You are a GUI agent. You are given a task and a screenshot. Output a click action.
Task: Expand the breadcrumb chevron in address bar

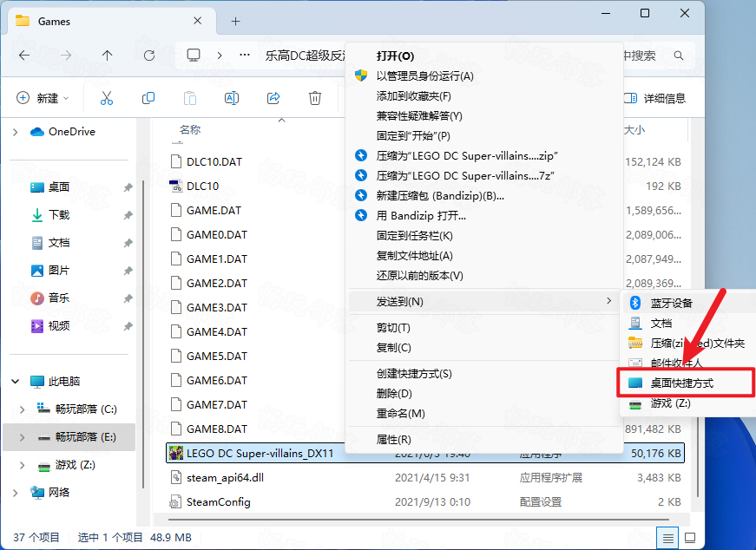point(220,56)
